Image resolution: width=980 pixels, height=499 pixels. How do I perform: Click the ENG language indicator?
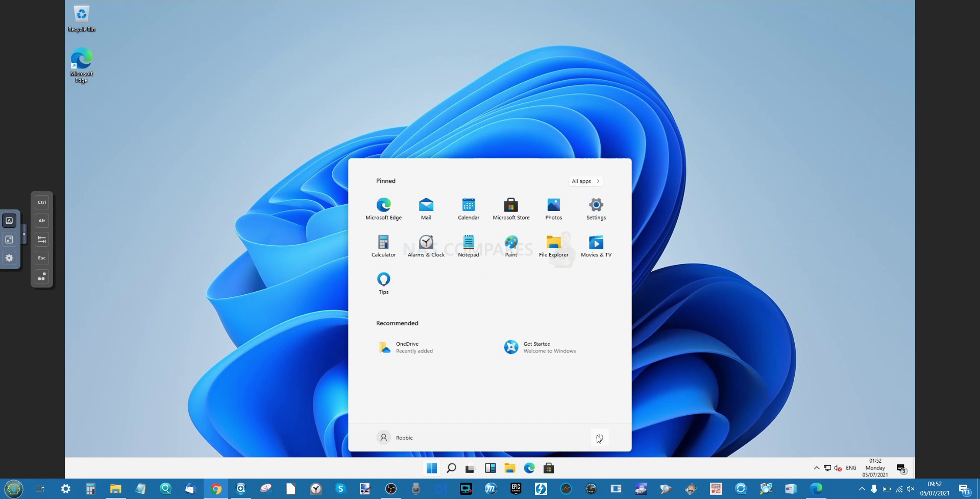(x=851, y=468)
